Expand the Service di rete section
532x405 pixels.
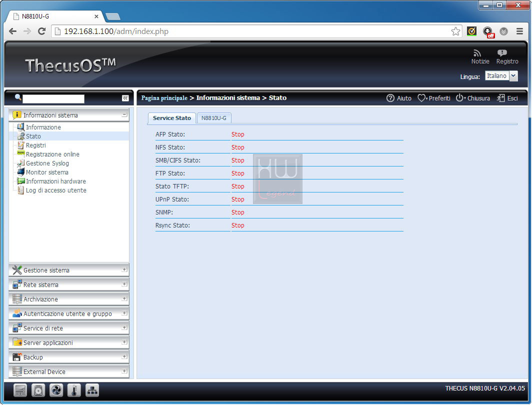point(124,327)
